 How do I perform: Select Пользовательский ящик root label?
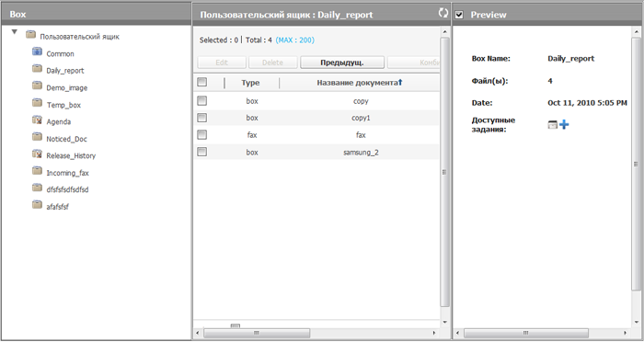coord(80,37)
